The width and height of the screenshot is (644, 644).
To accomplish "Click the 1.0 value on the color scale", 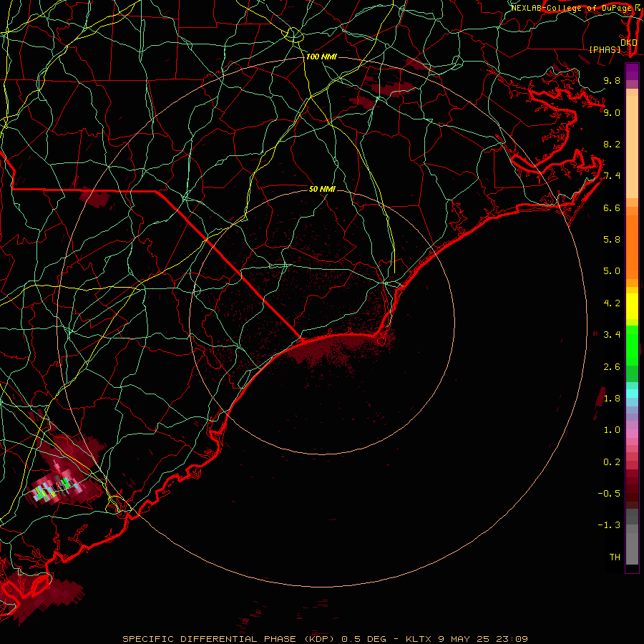I will (x=612, y=430).
